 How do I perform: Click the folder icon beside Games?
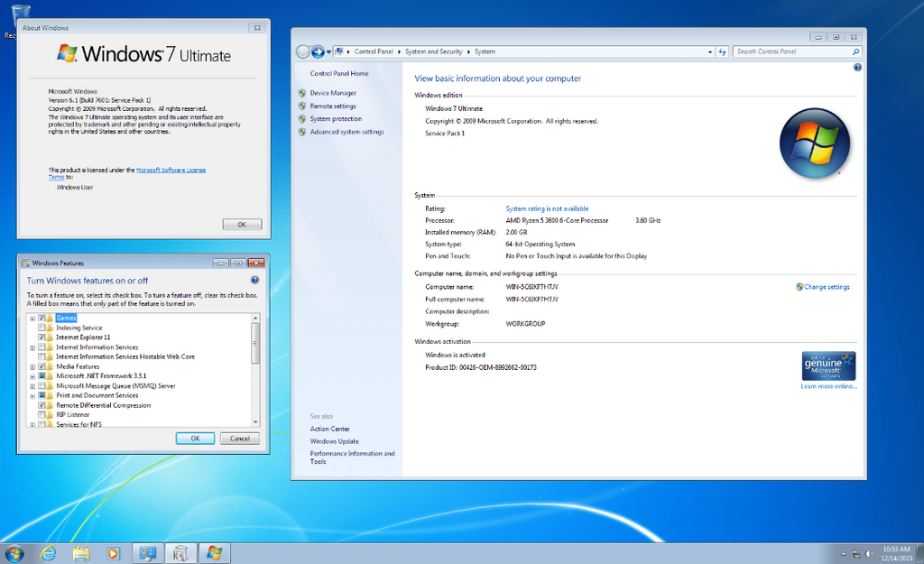[51, 319]
